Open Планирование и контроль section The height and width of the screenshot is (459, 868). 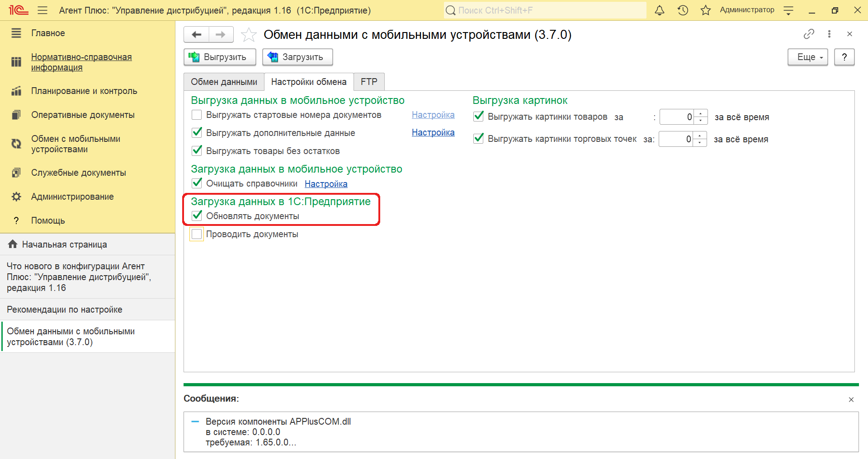click(84, 91)
